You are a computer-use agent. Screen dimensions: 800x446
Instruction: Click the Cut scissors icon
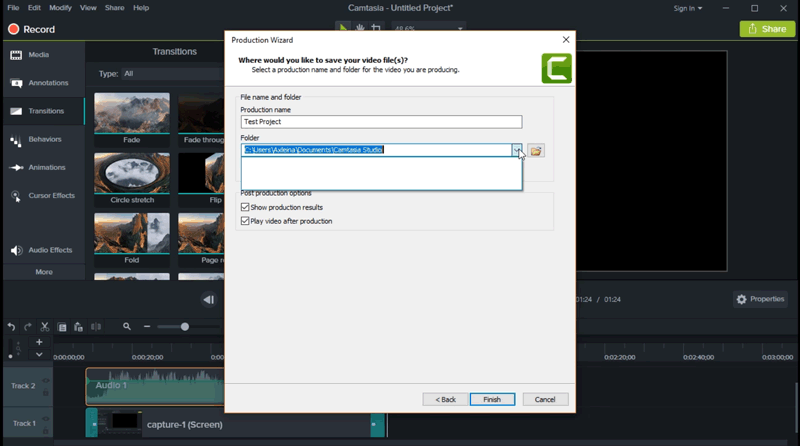click(x=44, y=326)
